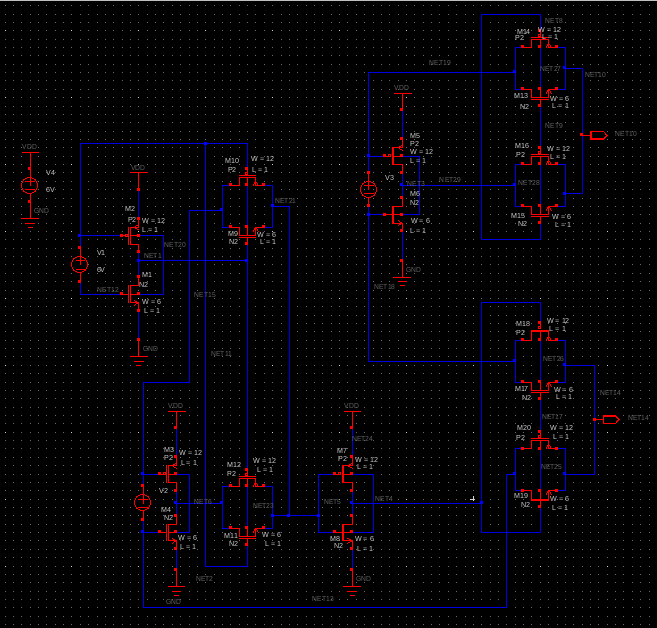Click the 6V value next to V4
This screenshot has height=628, width=657.
coord(50,190)
